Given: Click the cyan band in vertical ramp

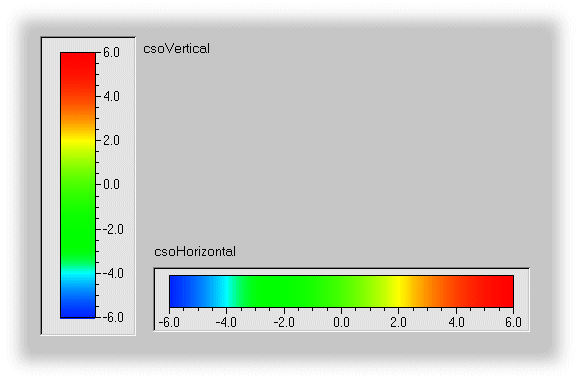Looking at the screenshot, I should click(x=78, y=274).
